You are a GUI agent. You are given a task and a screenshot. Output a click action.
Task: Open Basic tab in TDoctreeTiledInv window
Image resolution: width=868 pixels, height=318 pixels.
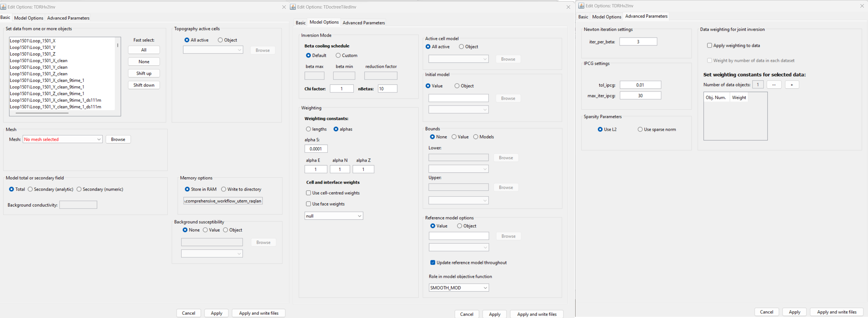[300, 23]
